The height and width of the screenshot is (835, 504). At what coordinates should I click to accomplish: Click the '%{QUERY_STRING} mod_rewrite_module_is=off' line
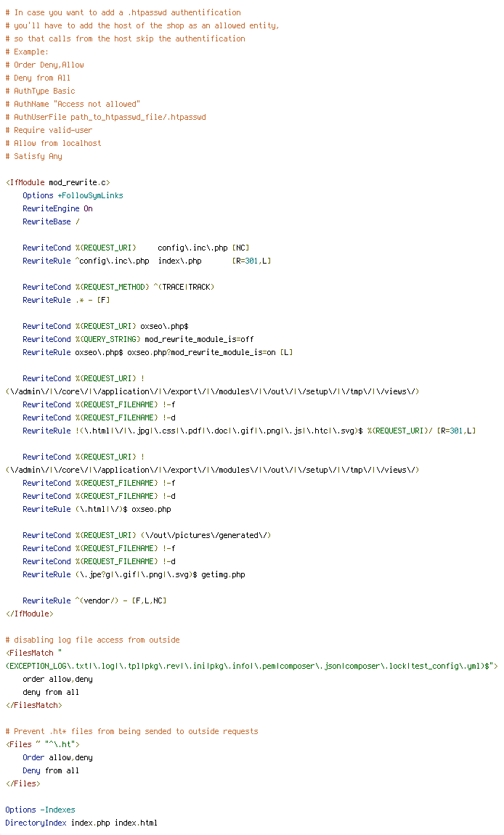(138, 339)
